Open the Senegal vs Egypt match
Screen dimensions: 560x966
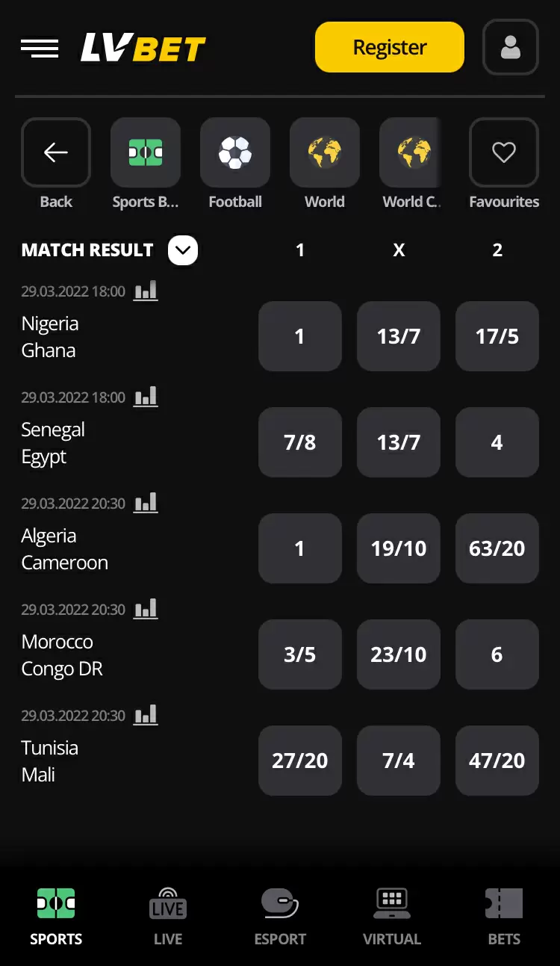tap(54, 443)
